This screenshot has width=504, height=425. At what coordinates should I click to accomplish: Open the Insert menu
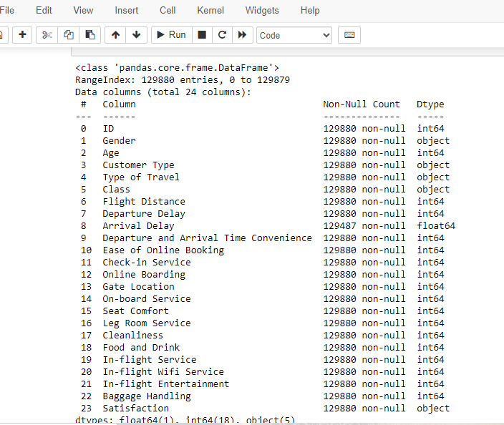(x=126, y=10)
